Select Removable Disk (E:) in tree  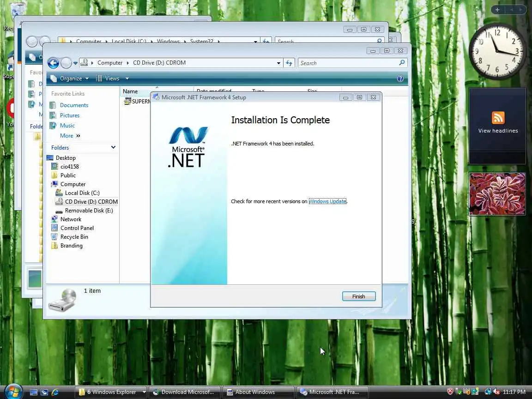pyautogui.click(x=89, y=211)
